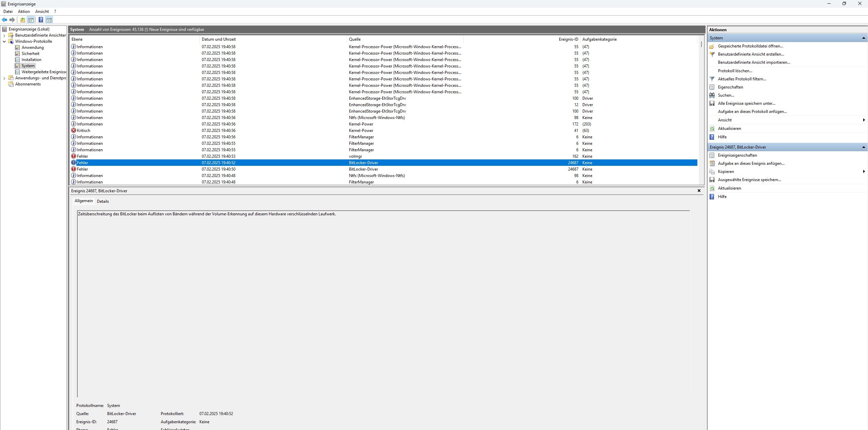
Task: Click the Ereigniseigenschaften icon in actions
Action: tap(712, 155)
